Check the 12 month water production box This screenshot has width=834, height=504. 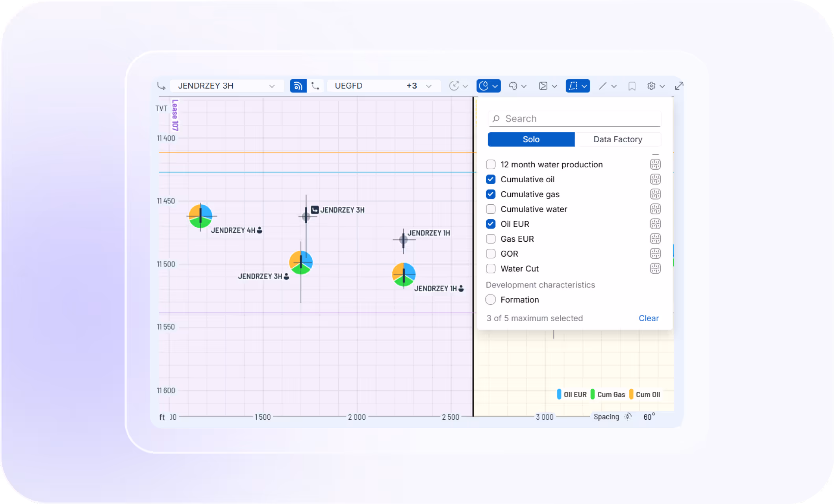pos(491,165)
